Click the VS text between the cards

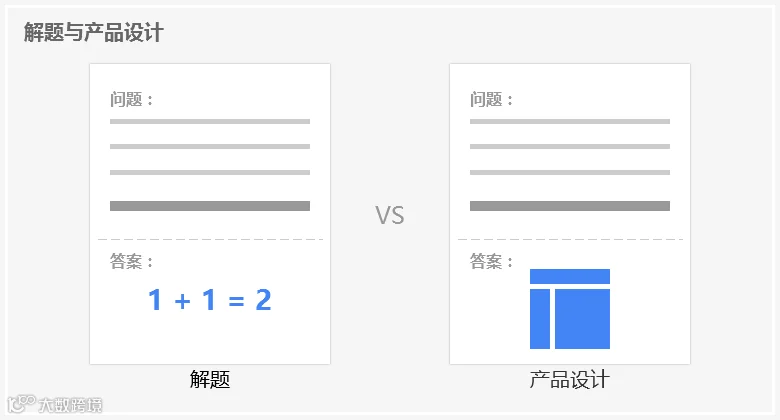[390, 215]
